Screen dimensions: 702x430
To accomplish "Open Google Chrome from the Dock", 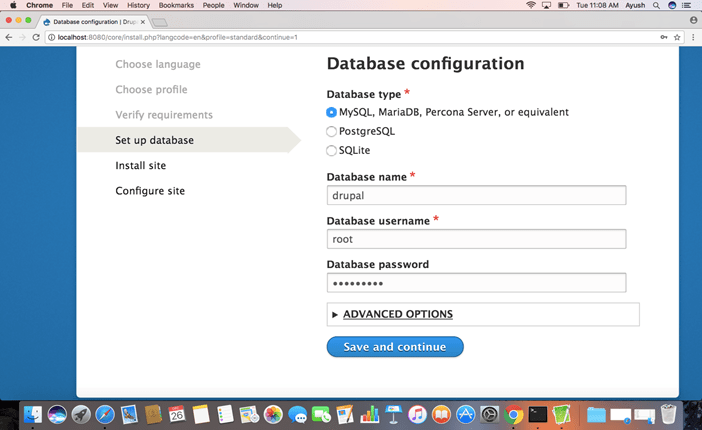I will click(x=514, y=415).
